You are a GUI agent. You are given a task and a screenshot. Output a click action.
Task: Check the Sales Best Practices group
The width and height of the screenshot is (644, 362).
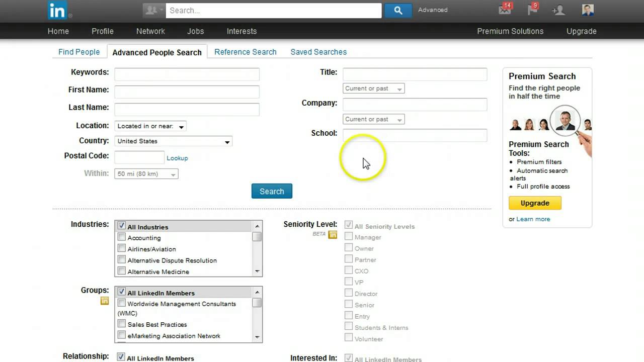pos(121,324)
